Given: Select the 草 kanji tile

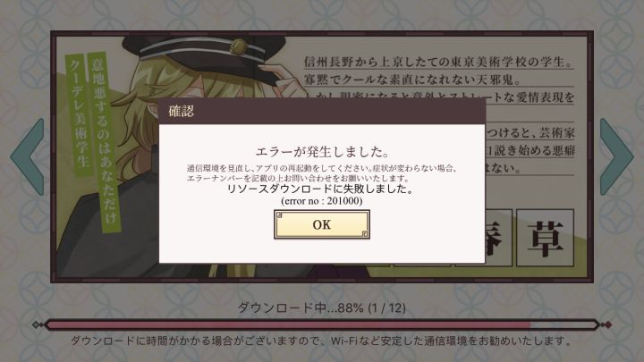Looking at the screenshot, I should 545,238.
